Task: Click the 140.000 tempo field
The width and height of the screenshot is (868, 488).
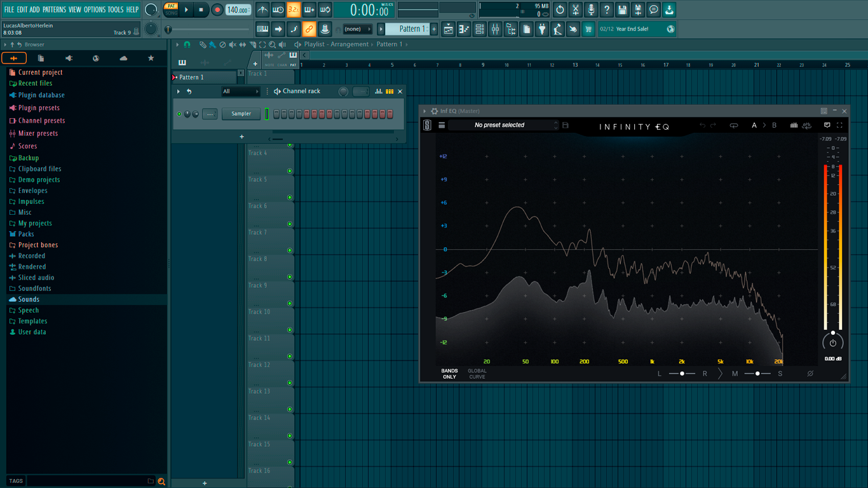Action: (238, 10)
